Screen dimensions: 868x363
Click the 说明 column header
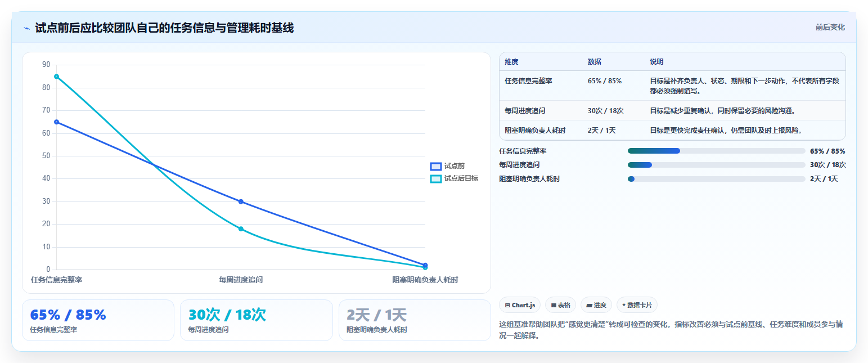[x=657, y=62]
